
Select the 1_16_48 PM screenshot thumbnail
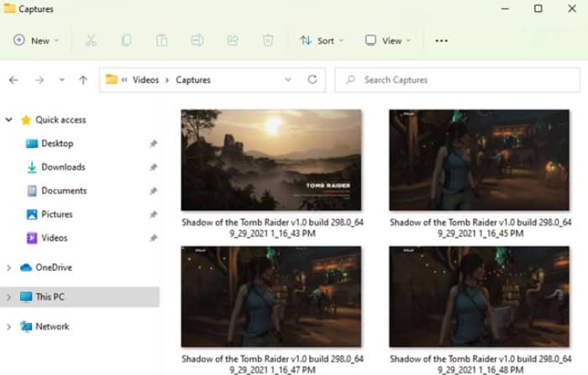tap(480, 297)
